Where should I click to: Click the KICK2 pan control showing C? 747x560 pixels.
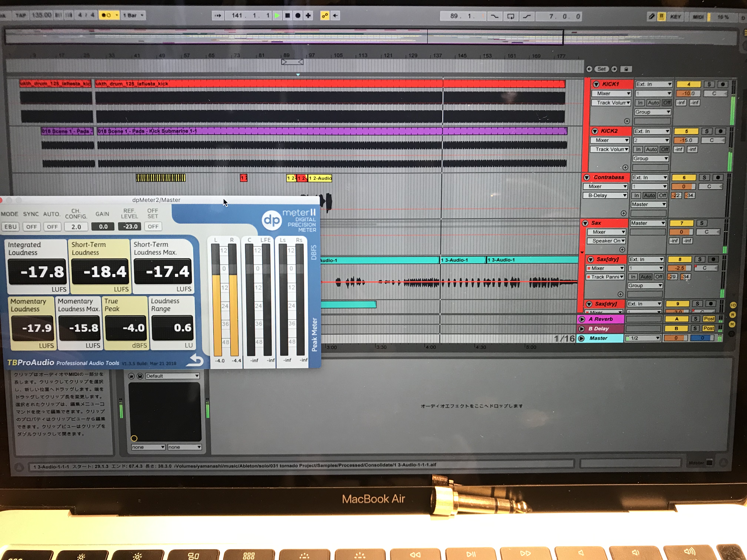713,140
